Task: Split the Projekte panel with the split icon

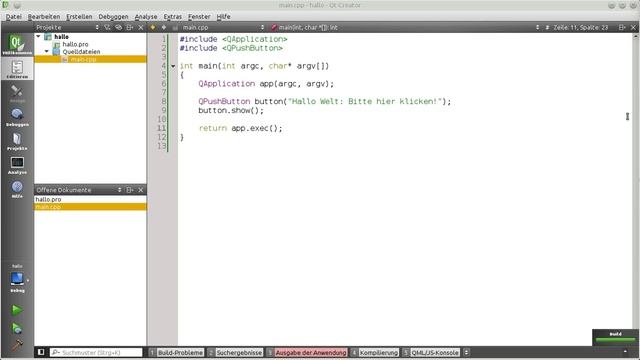Action: click(130, 27)
